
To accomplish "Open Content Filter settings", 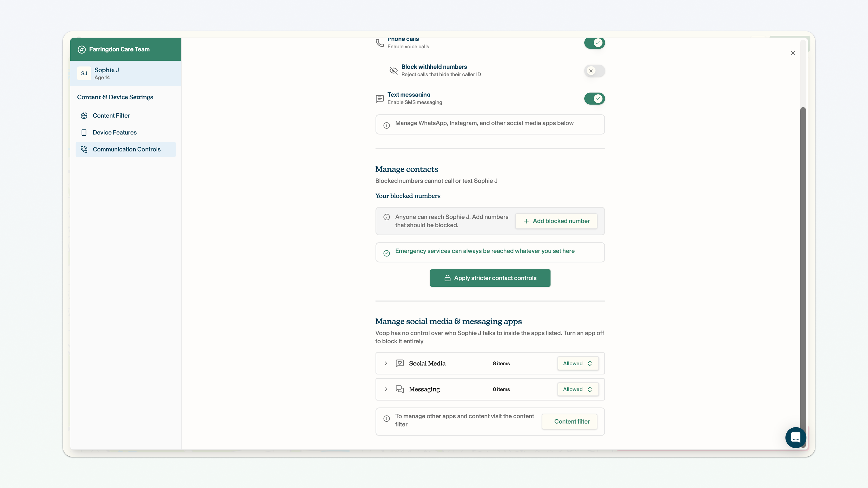I will [126, 116].
